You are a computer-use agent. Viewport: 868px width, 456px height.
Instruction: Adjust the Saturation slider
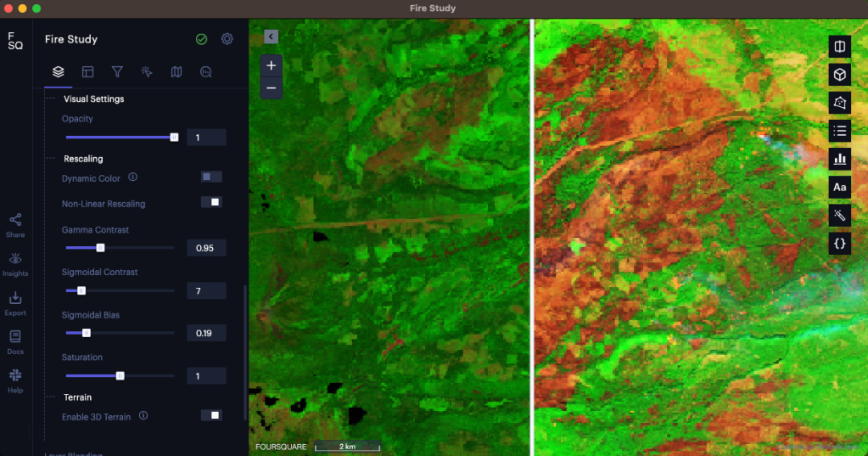120,375
